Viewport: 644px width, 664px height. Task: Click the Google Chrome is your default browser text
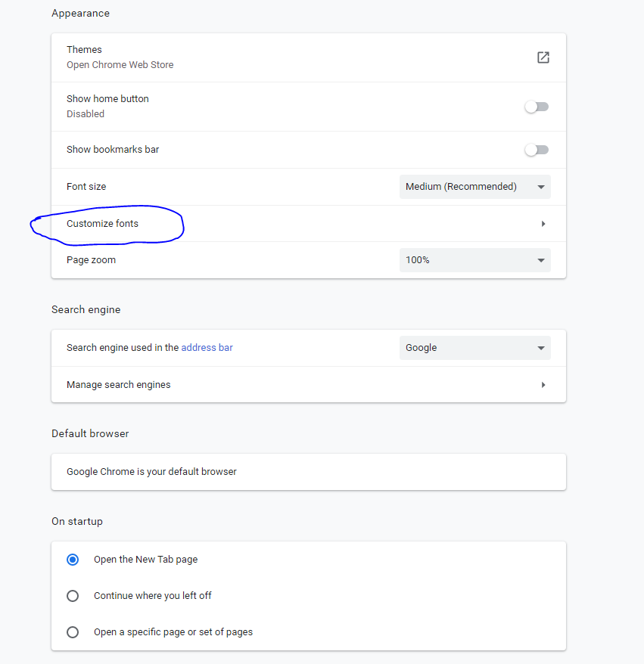point(151,472)
